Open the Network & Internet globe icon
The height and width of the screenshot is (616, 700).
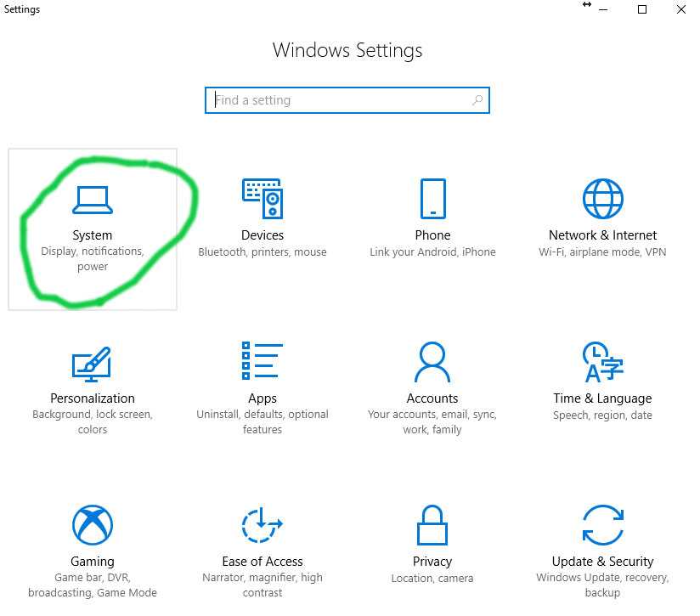point(602,199)
